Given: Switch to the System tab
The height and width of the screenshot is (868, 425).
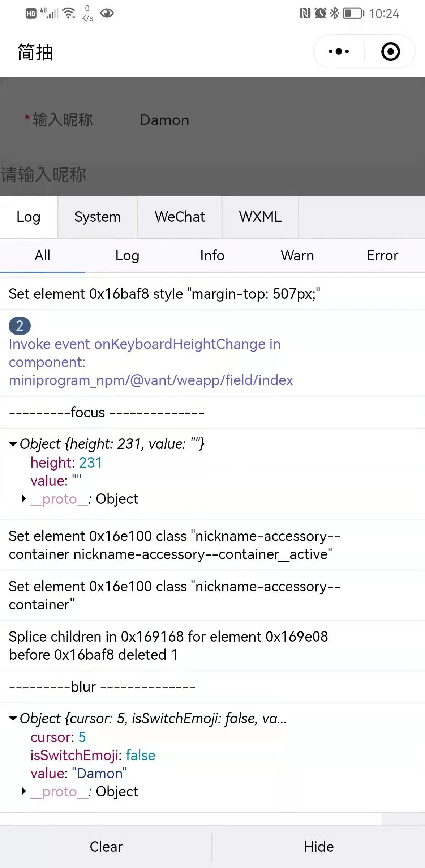Looking at the screenshot, I should click(x=97, y=217).
